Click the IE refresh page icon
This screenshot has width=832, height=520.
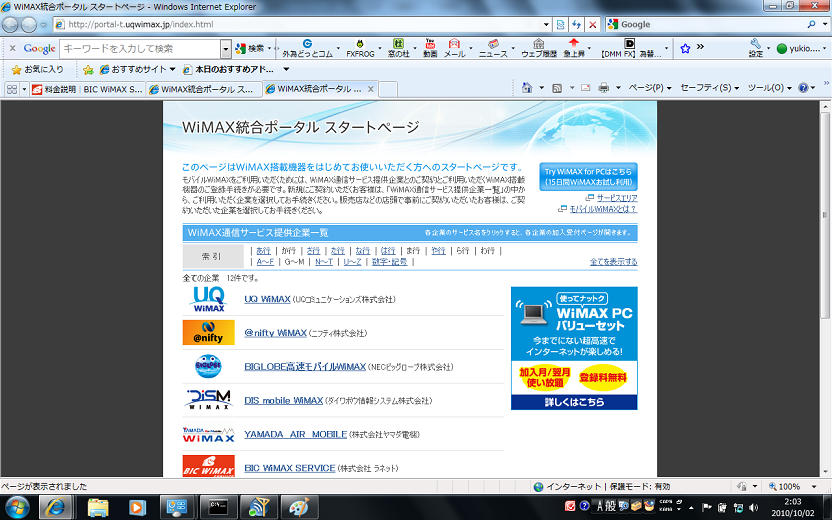pos(577,24)
